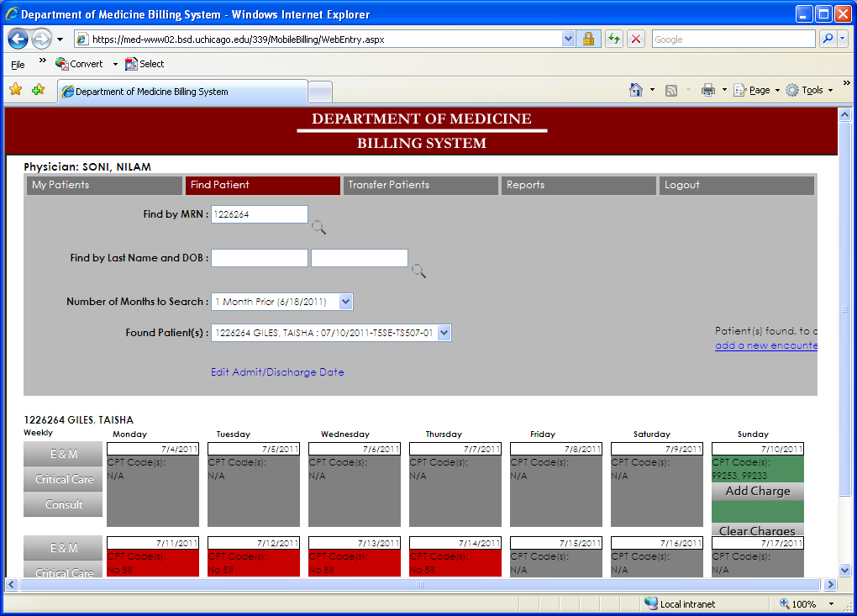The image size is (857, 616).
Task: Click the Edit Admit/Discharge Date link
Action: tap(277, 372)
